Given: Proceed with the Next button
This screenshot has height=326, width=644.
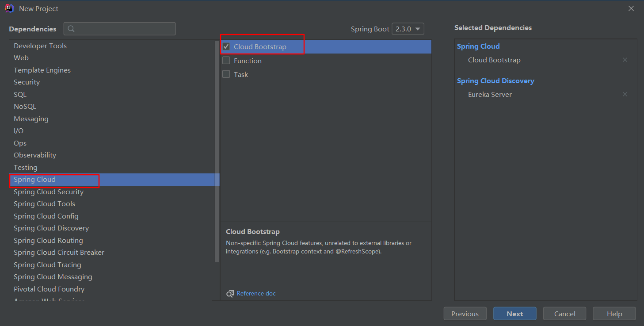Looking at the screenshot, I should [515, 314].
